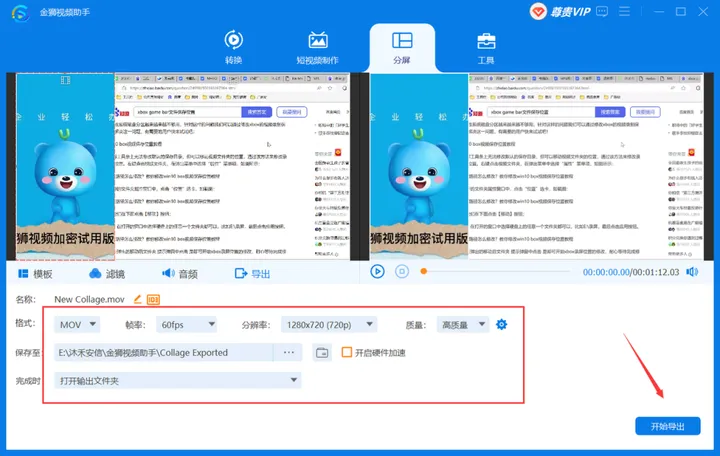Viewport: 720px width, 456px height.
Task: Select the left collage video thumbnail
Action: pyautogui.click(x=65, y=166)
